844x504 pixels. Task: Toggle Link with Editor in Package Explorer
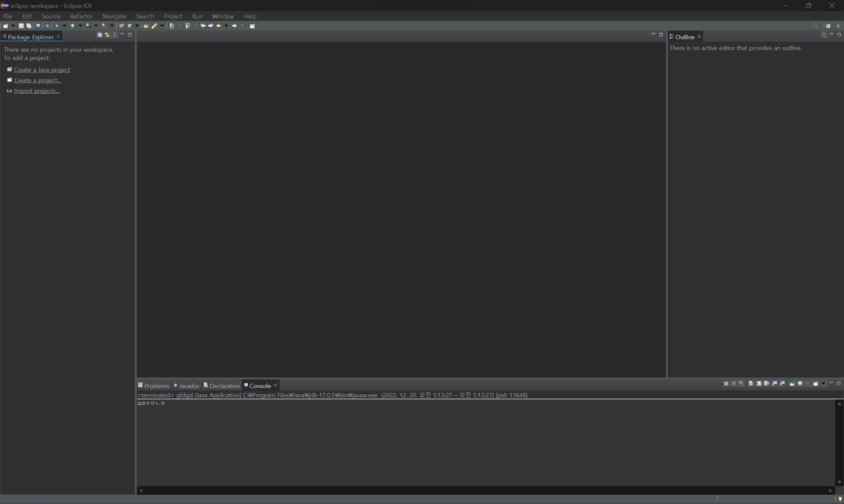point(107,35)
